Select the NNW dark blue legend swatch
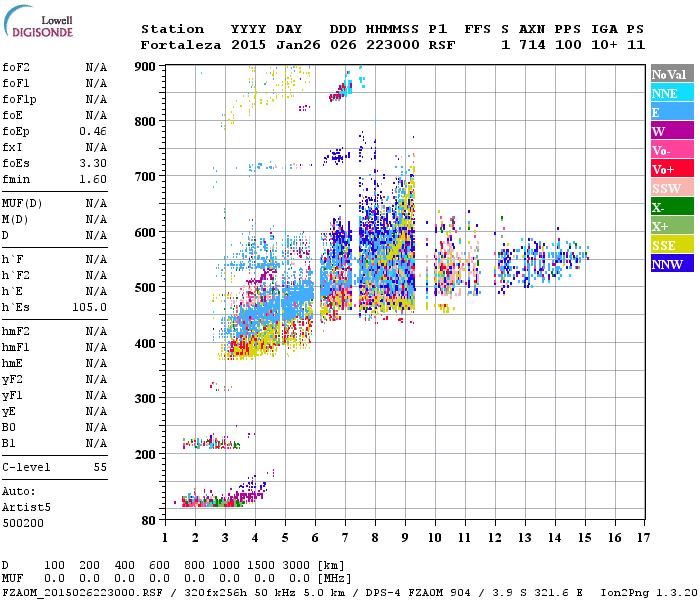The width and height of the screenshot is (700, 600). click(x=672, y=263)
